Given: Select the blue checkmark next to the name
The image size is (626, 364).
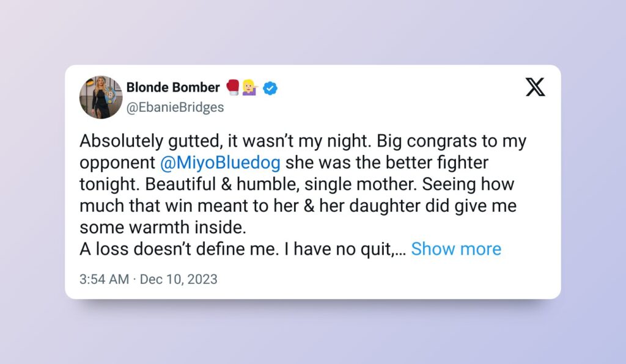Looking at the screenshot, I should 269,88.
